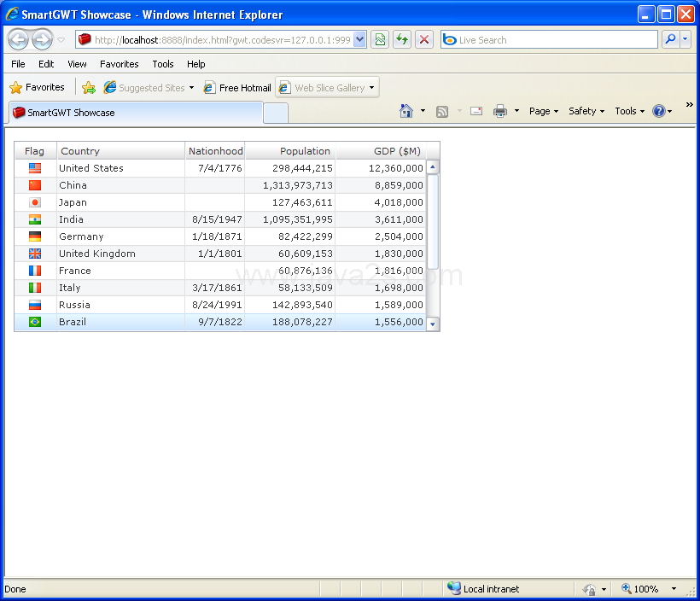Viewport: 700px width, 601px height.
Task: Click the grid vertical scrollbar thumb
Action: 433,222
